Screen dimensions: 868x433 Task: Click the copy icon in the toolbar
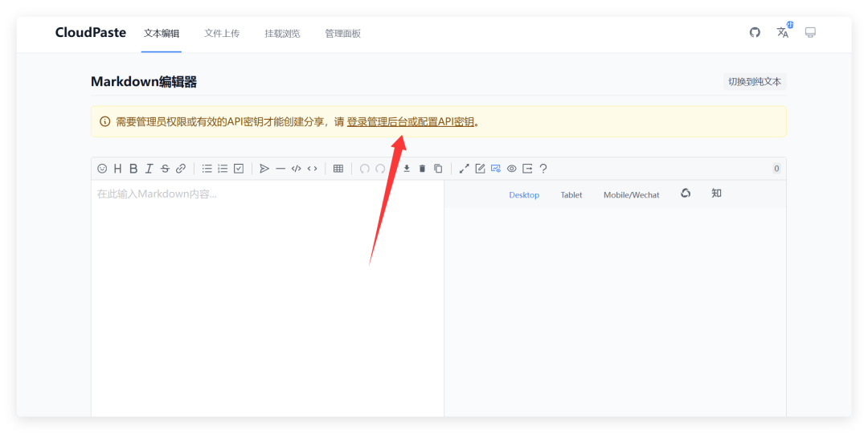click(438, 169)
